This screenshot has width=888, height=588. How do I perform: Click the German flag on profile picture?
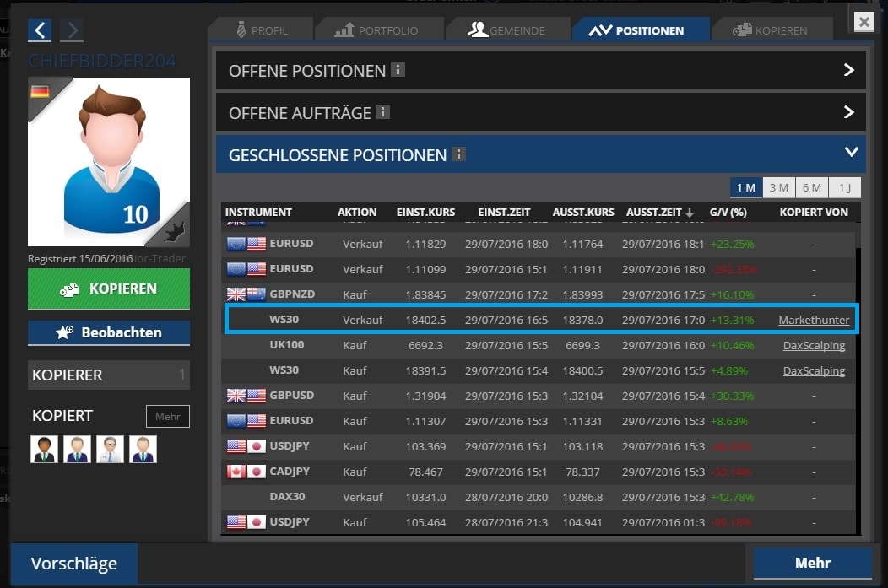(x=40, y=91)
